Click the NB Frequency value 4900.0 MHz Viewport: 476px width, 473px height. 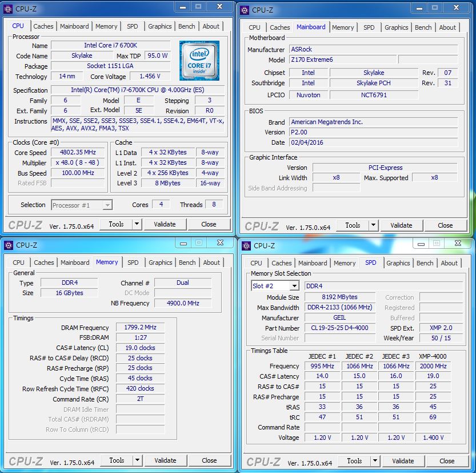tap(183, 303)
